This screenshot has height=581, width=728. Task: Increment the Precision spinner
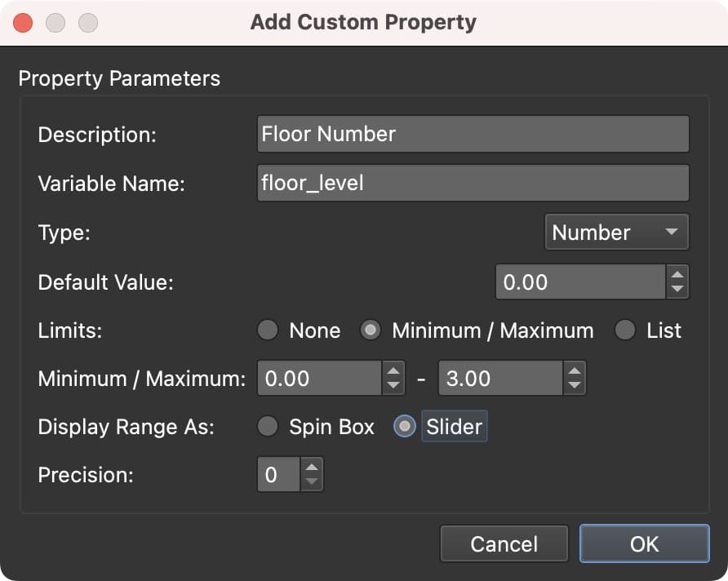click(311, 468)
